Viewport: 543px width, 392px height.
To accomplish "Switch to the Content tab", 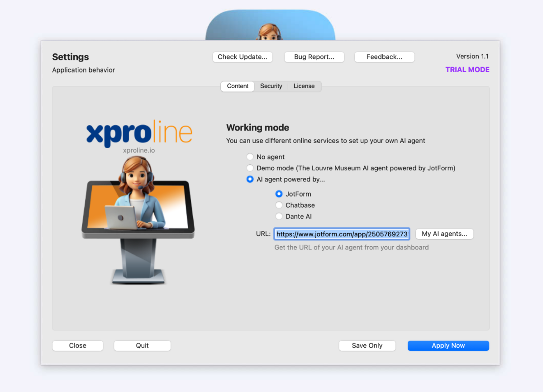I will point(238,86).
